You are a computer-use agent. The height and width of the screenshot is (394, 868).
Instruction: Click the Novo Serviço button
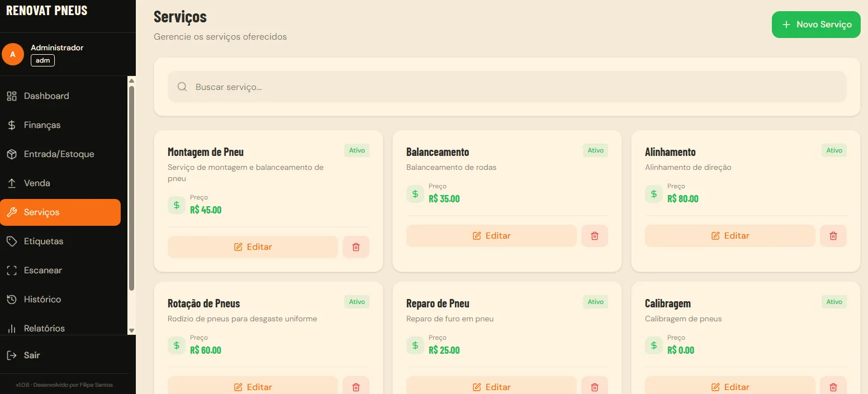[816, 25]
